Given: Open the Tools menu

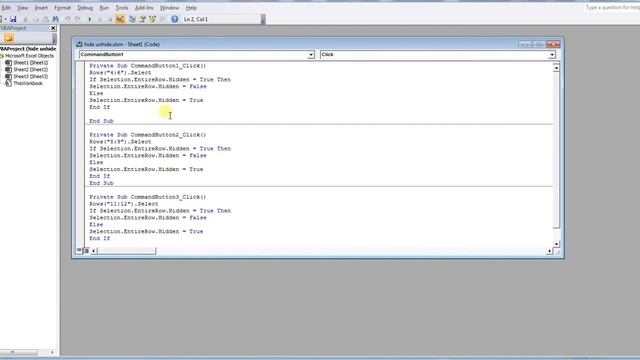Looking at the screenshot, I should pyautogui.click(x=122, y=8).
